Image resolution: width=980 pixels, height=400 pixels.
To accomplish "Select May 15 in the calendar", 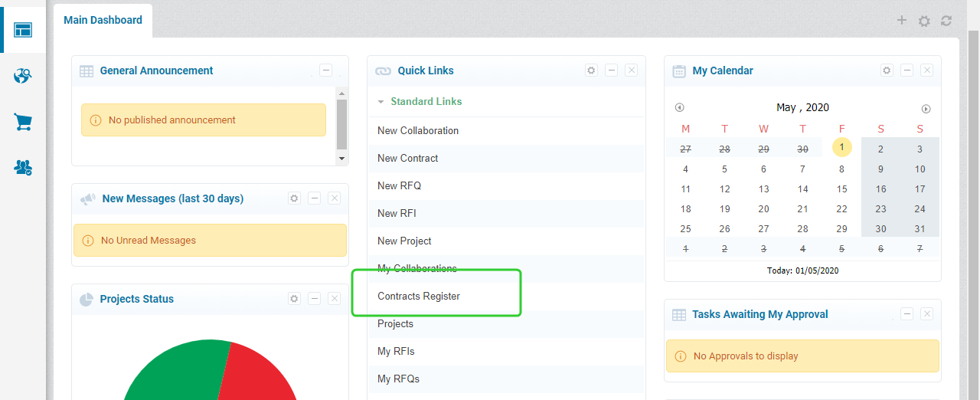I will [x=841, y=189].
